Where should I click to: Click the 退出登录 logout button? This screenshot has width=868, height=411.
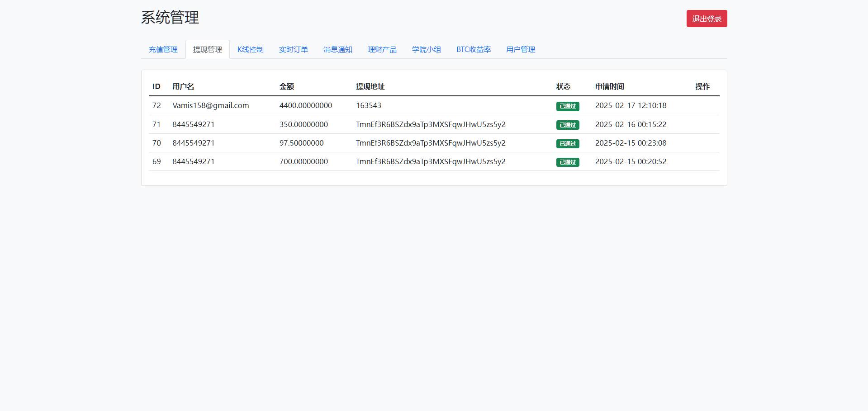point(707,19)
